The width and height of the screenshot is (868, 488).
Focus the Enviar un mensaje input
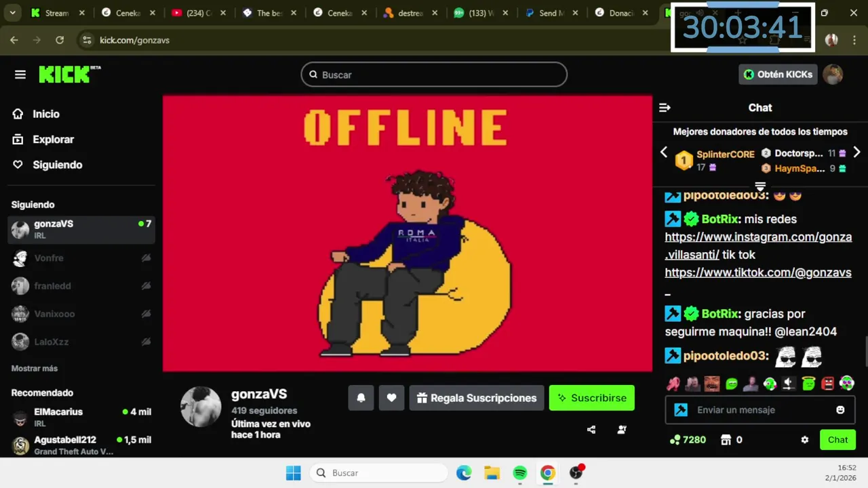tap(759, 410)
